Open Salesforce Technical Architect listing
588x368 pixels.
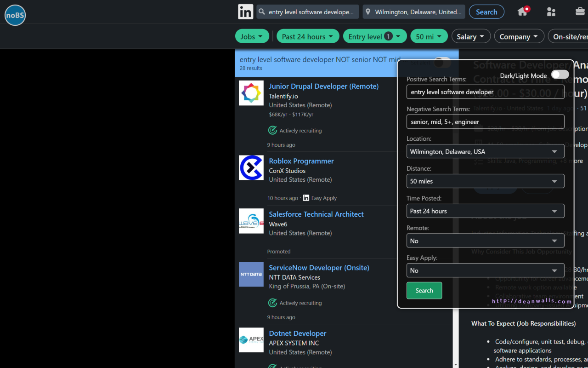tap(316, 214)
